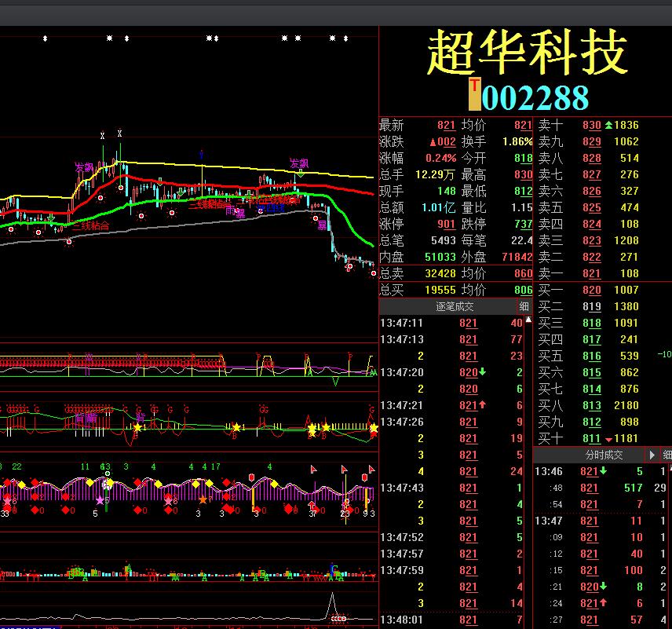Click the 卖八 price 828
The width and height of the screenshot is (672, 629).
point(591,158)
